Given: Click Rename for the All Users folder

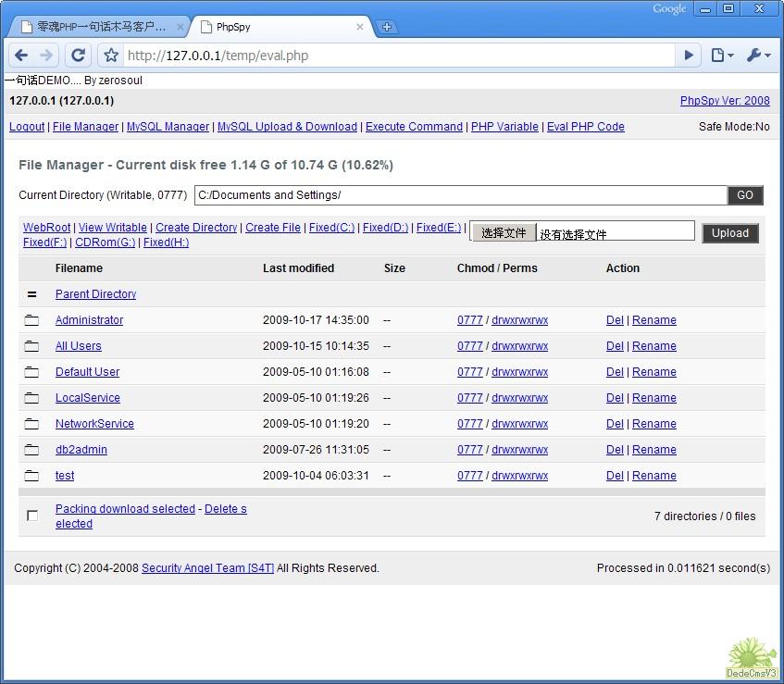Looking at the screenshot, I should (654, 346).
